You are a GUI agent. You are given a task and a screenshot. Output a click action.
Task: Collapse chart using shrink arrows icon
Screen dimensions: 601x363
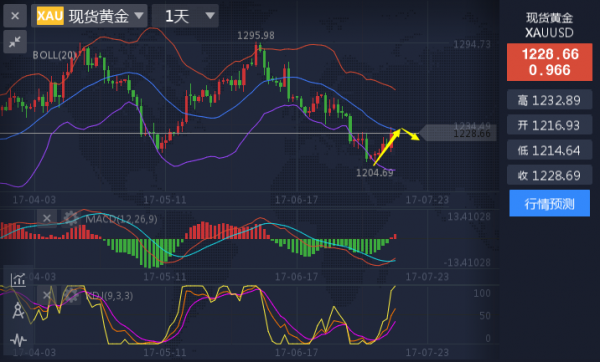tap(15, 41)
